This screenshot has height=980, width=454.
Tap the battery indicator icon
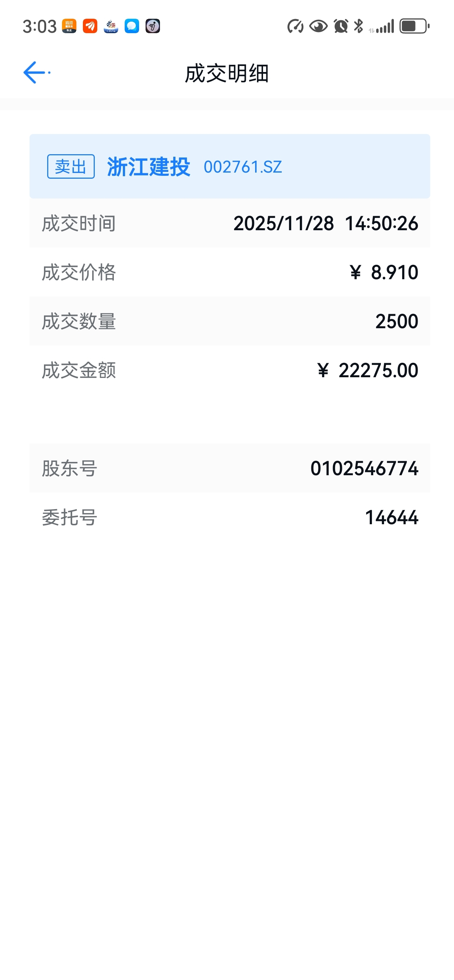pos(414,26)
